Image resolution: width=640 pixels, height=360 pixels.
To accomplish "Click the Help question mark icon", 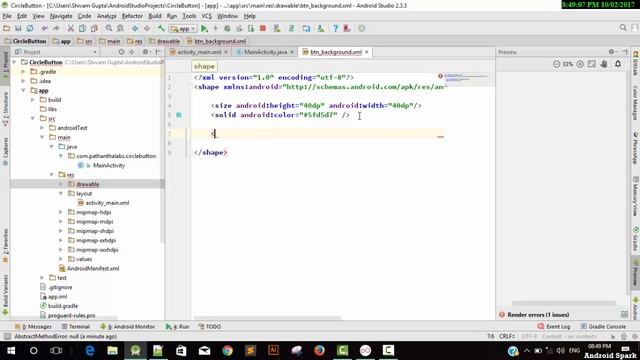I will click(336, 29).
